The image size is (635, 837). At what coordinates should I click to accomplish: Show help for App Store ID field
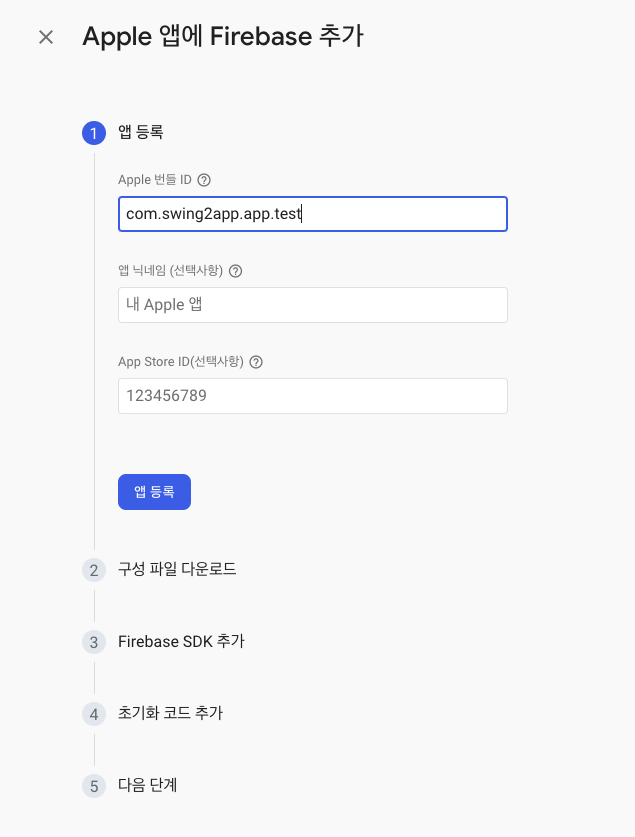(256, 362)
